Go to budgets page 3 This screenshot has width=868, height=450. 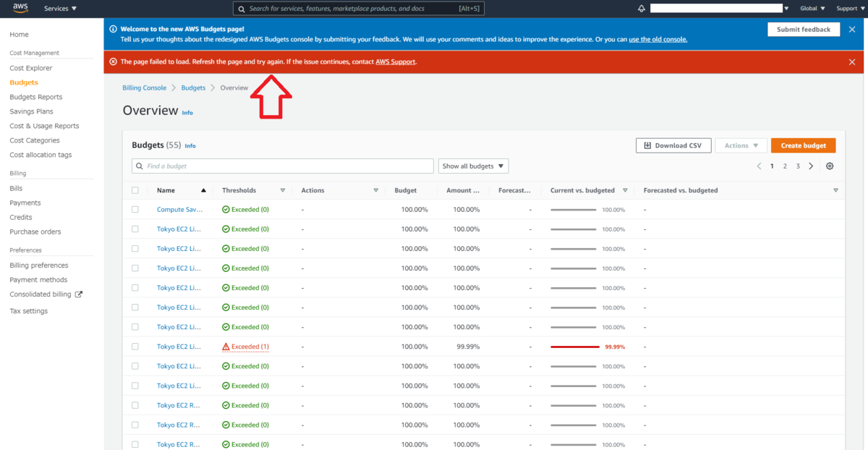click(x=798, y=166)
